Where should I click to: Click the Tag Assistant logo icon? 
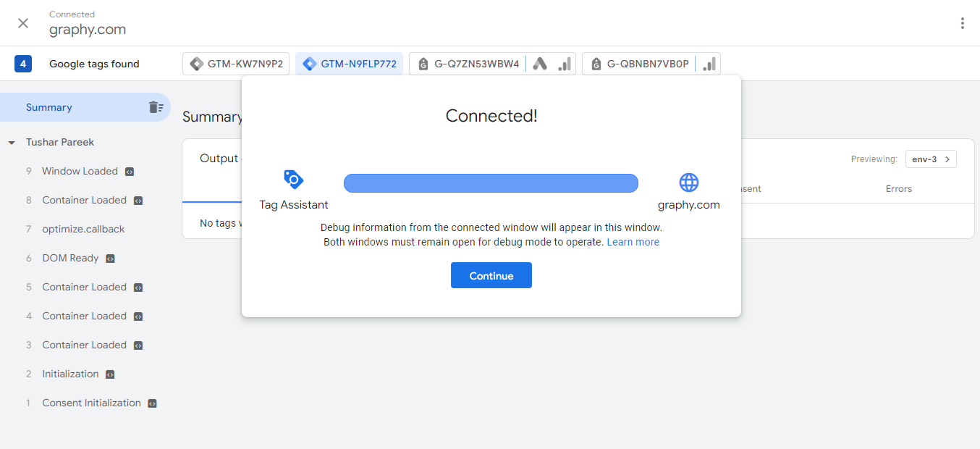pyautogui.click(x=293, y=180)
